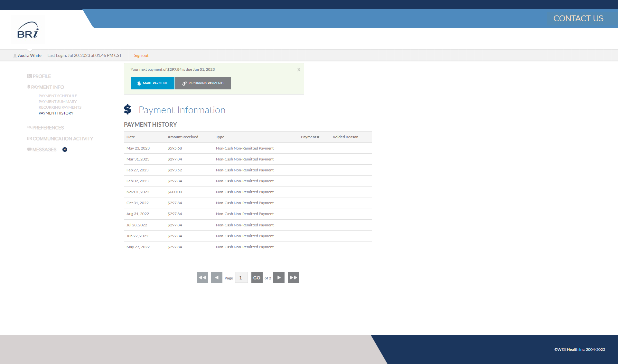Click the page number input field
Screen dimensions: 618x364
(241, 277)
